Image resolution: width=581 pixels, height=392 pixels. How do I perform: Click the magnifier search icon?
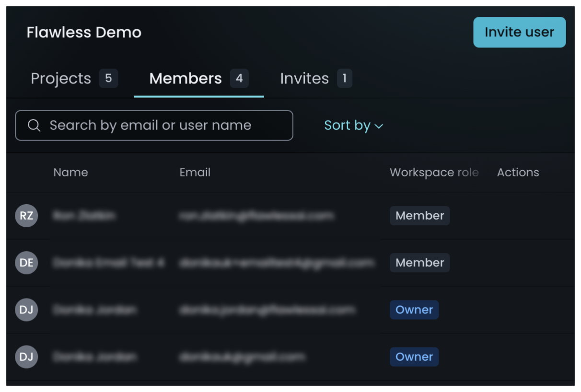point(34,126)
